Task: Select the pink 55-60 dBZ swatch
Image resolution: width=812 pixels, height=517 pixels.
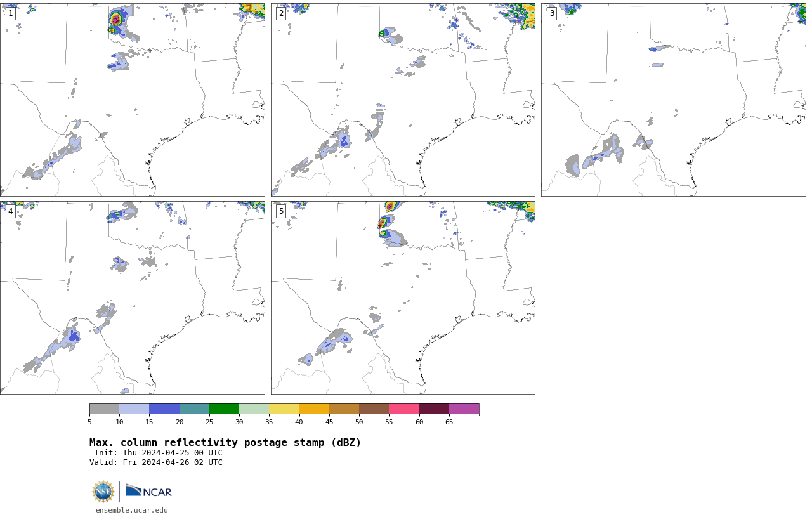Action: click(x=404, y=409)
